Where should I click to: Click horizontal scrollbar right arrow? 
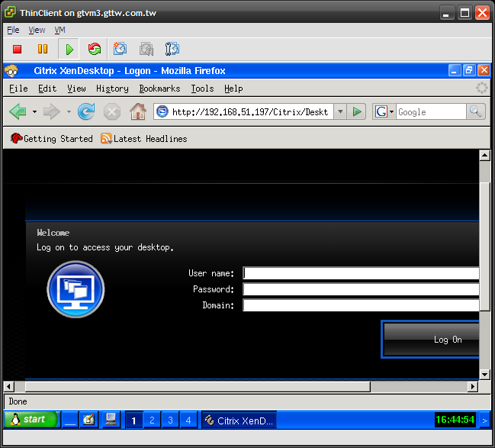pyautogui.click(x=472, y=386)
